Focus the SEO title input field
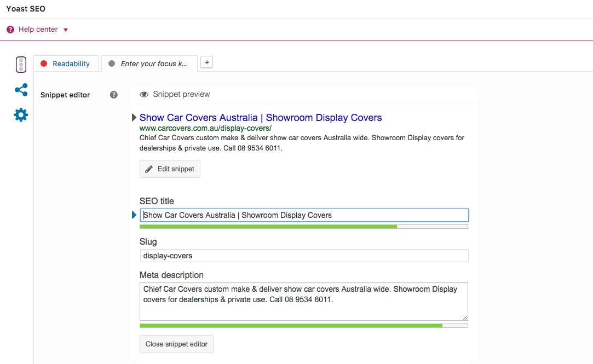Viewport: 593px width, 364px height. [304, 215]
